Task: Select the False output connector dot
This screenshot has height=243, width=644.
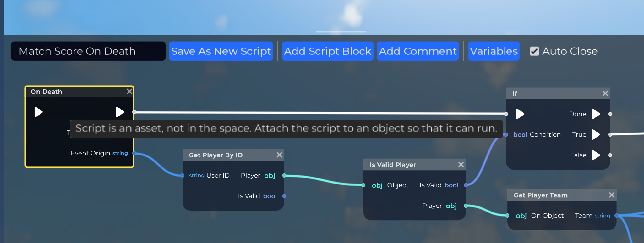Action: coord(610,155)
